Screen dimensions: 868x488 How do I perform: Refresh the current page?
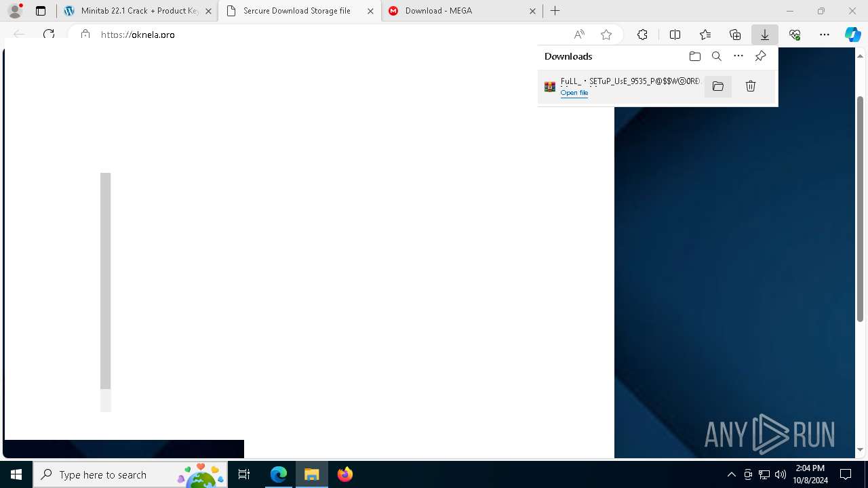(x=49, y=34)
